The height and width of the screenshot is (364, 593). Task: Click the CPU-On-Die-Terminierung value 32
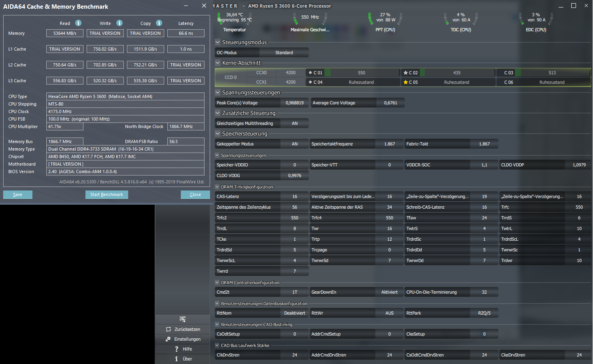tap(484, 292)
